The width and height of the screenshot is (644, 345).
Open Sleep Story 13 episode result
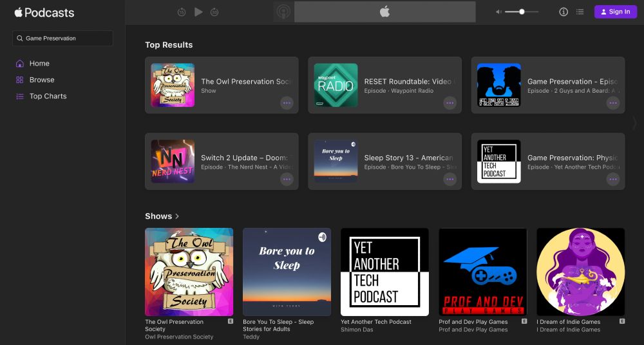(385, 162)
